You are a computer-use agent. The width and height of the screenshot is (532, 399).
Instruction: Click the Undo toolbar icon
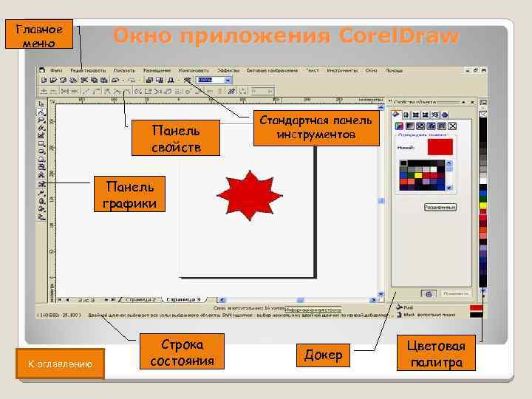(115, 80)
